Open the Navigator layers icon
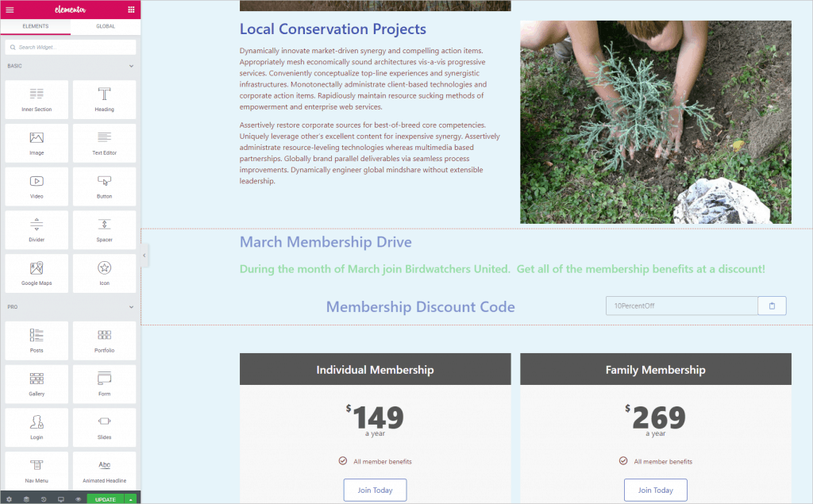The image size is (813, 504). (26, 499)
